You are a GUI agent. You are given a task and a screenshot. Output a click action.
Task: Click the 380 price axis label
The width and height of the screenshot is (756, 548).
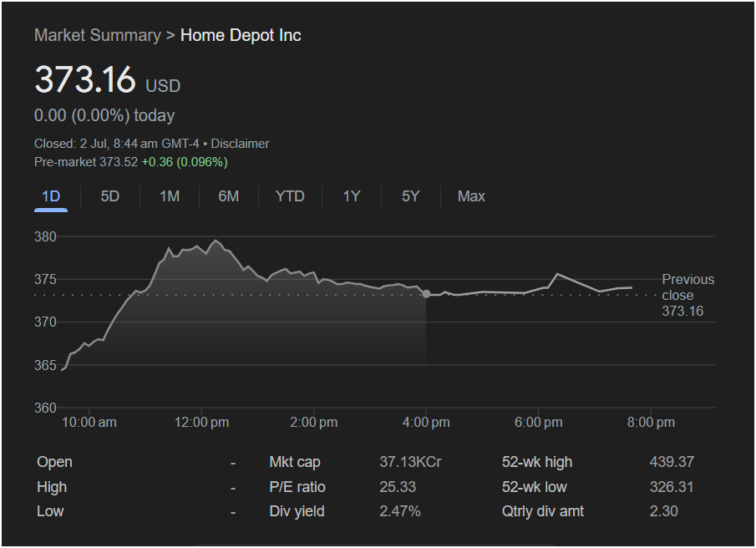(x=45, y=236)
